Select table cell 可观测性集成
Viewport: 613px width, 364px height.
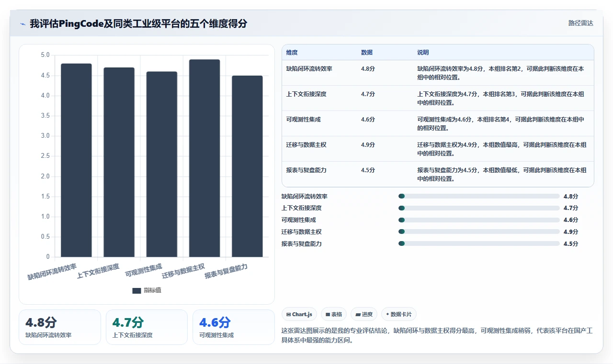pos(304,120)
